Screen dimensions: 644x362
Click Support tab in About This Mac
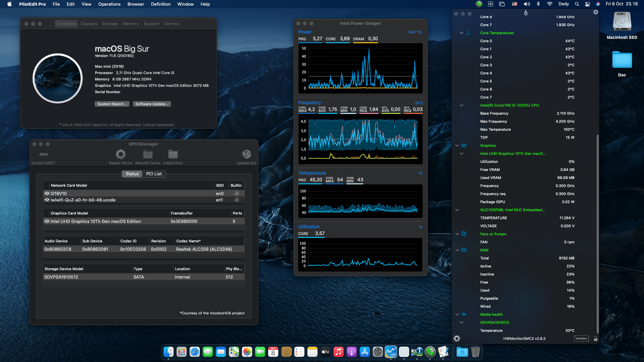click(152, 24)
